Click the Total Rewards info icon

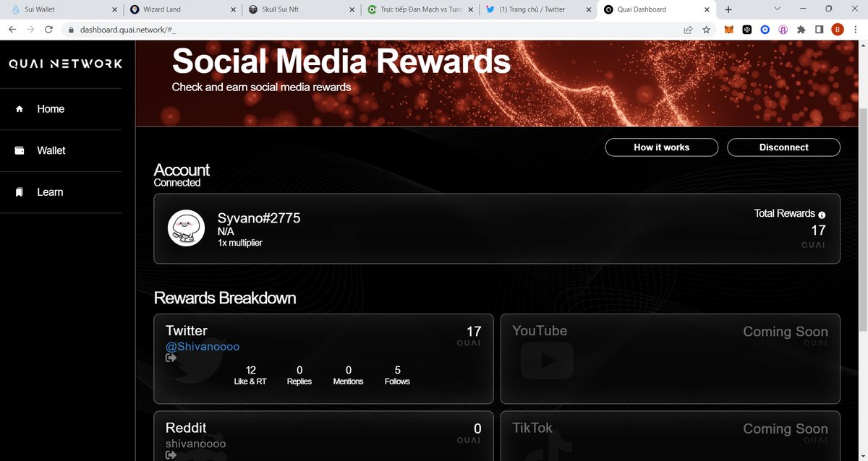click(x=822, y=215)
